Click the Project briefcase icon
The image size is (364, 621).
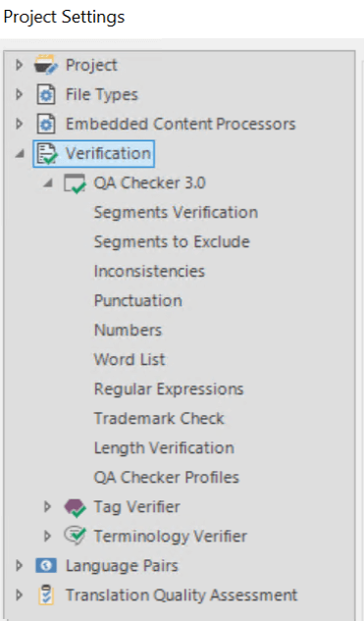46,65
